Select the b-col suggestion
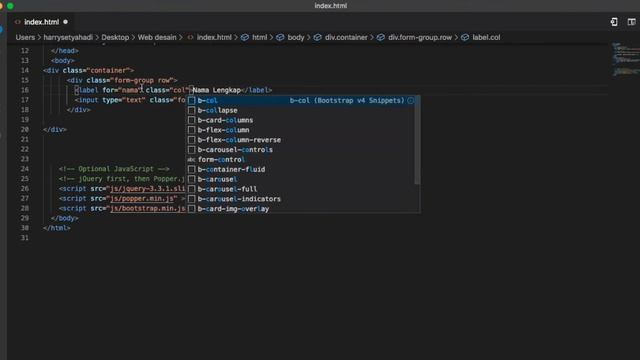The image size is (640, 360). tap(301, 100)
